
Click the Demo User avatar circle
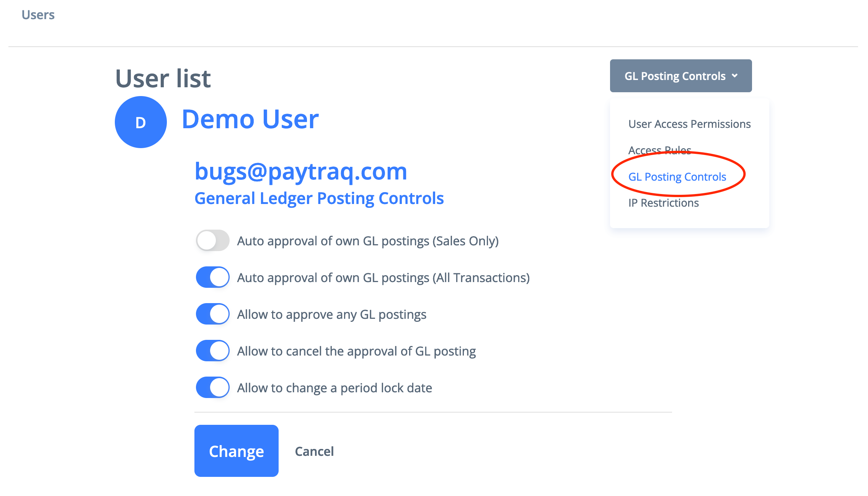(140, 122)
